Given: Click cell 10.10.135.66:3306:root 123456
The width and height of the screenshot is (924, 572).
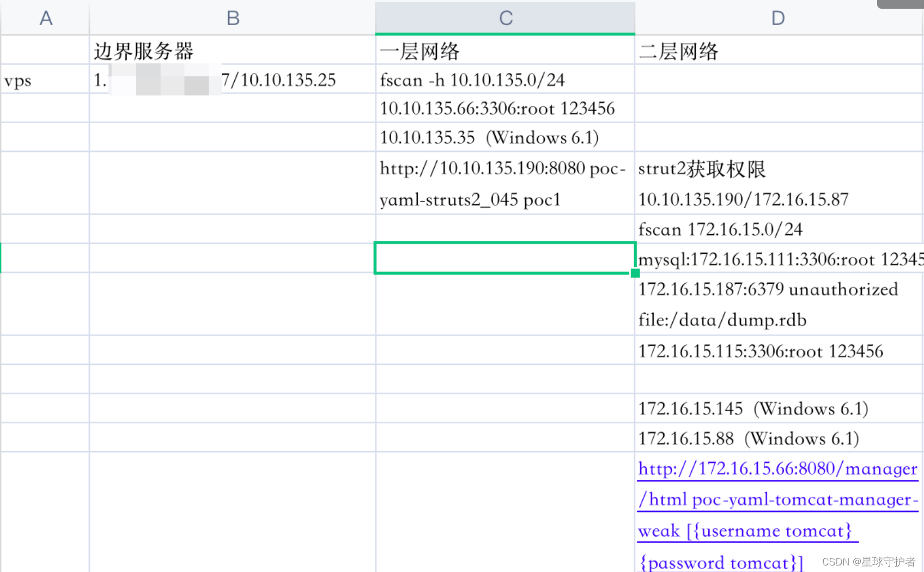Looking at the screenshot, I should pos(505,108).
